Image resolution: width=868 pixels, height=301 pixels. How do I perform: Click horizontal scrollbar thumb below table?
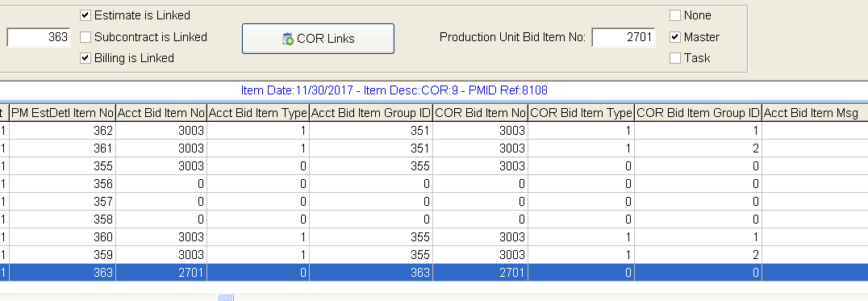pyautogui.click(x=225, y=299)
